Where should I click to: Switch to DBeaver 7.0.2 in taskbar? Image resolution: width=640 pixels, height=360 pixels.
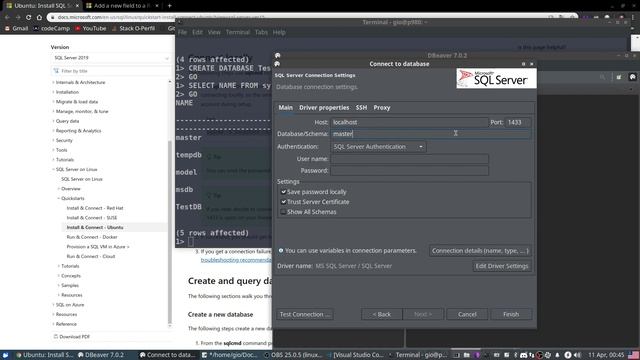[x=101, y=355]
